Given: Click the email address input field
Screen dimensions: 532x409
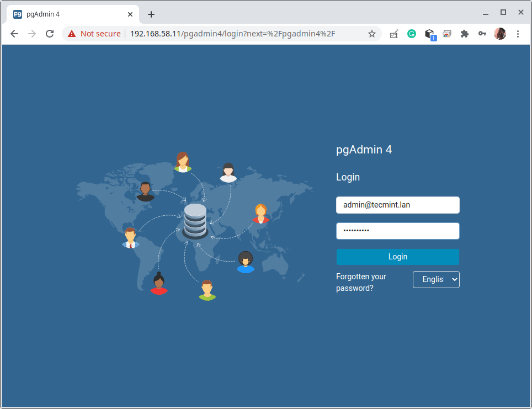Looking at the screenshot, I should click(397, 205).
